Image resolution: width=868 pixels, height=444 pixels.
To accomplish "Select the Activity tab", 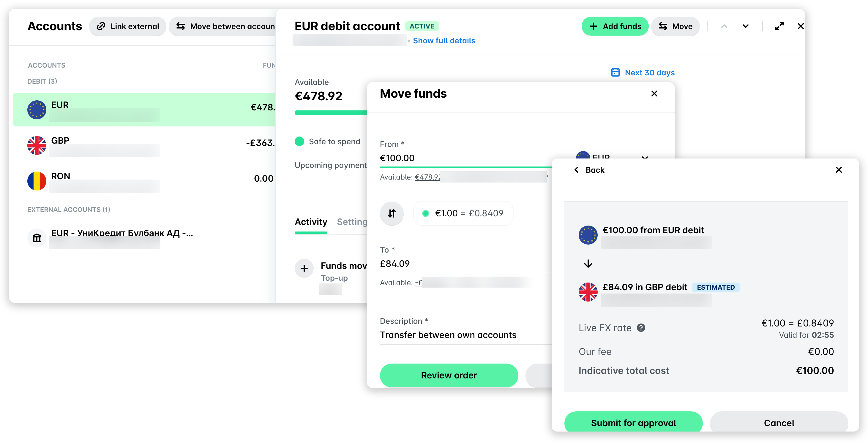I will [x=311, y=222].
